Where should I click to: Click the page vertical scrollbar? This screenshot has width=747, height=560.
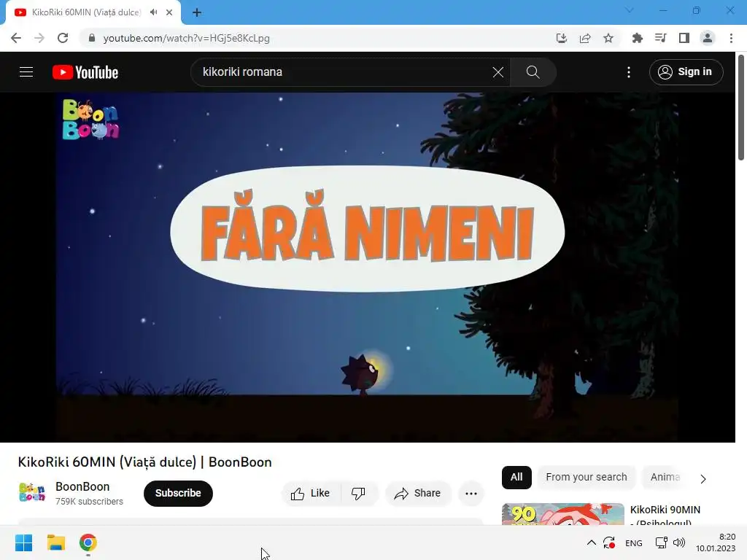[741, 107]
